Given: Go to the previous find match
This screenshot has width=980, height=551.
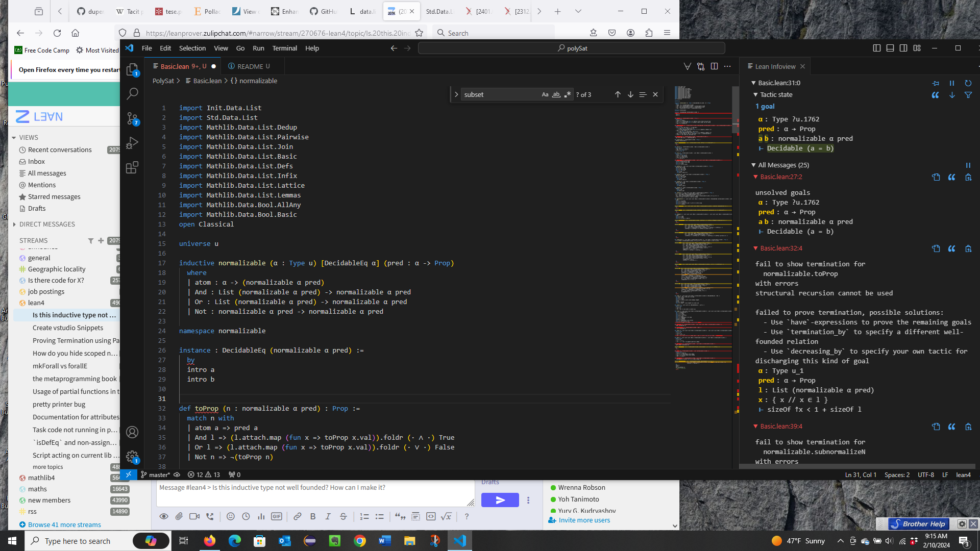Looking at the screenshot, I should point(618,94).
